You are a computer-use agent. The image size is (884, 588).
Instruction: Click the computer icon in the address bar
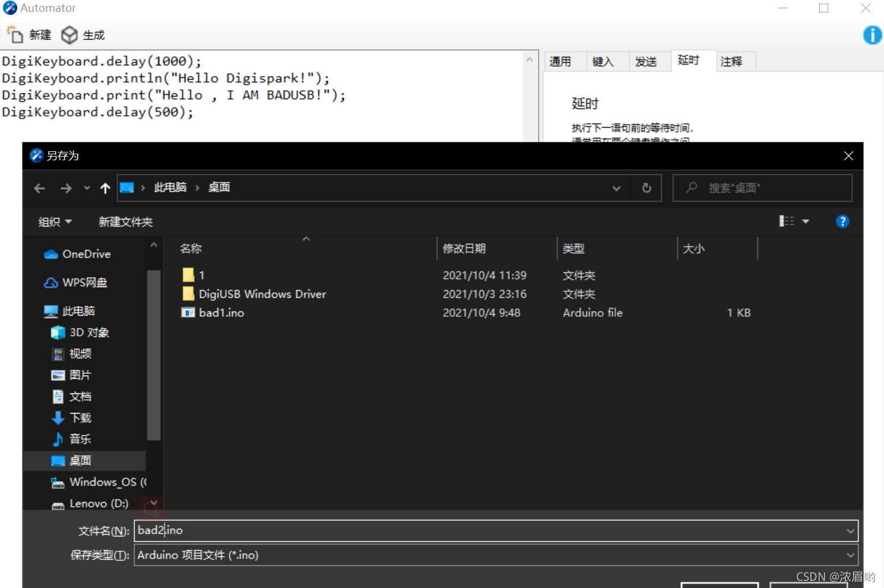126,187
